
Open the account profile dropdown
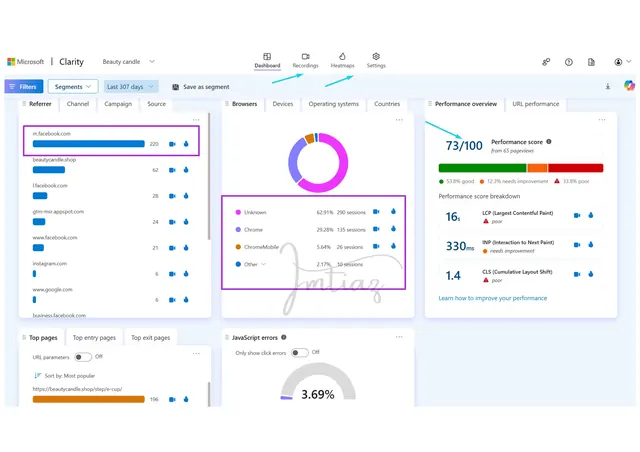[622, 62]
